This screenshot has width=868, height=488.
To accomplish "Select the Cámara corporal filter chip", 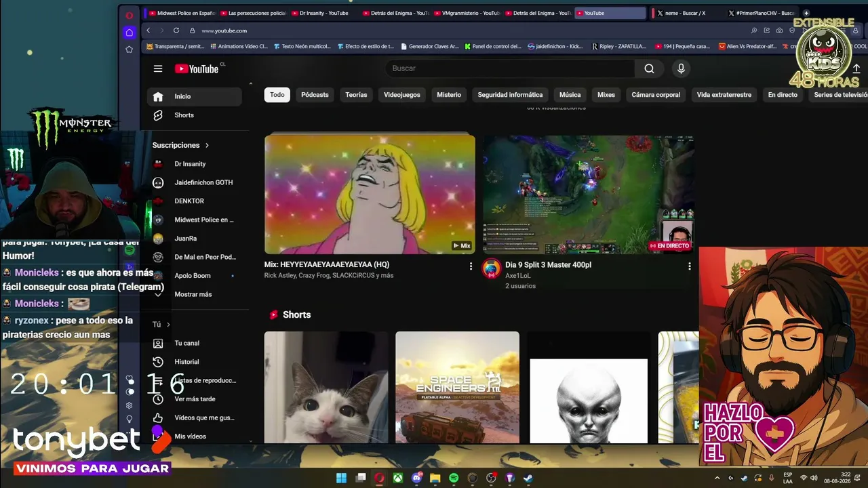I will pyautogui.click(x=656, y=95).
